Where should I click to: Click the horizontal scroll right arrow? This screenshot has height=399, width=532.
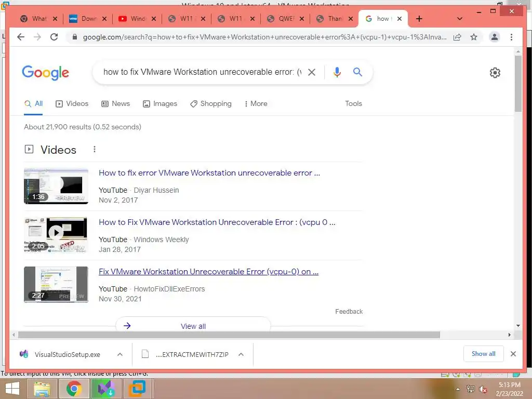click(509, 335)
